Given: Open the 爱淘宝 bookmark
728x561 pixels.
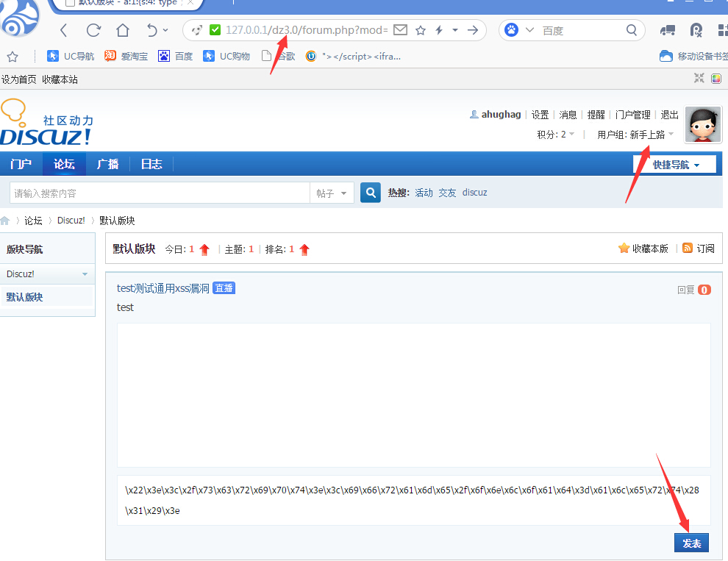Looking at the screenshot, I should click(126, 56).
